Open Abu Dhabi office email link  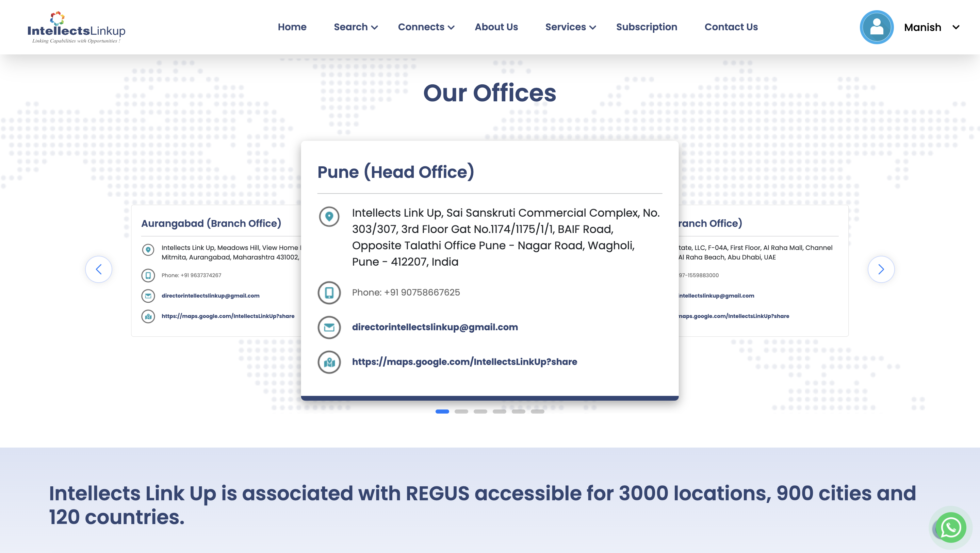pyautogui.click(x=716, y=296)
